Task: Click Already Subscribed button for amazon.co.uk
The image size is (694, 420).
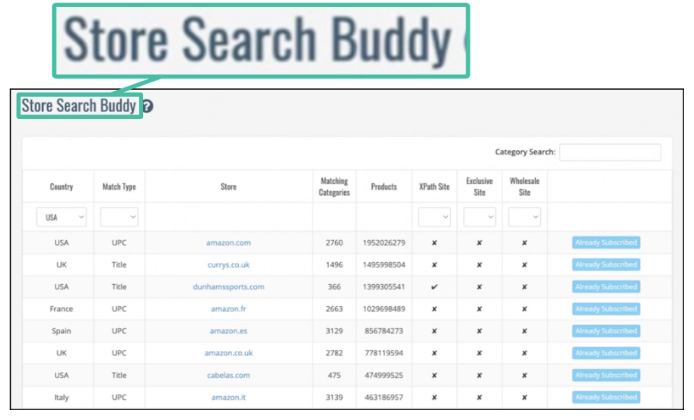Action: click(x=606, y=353)
